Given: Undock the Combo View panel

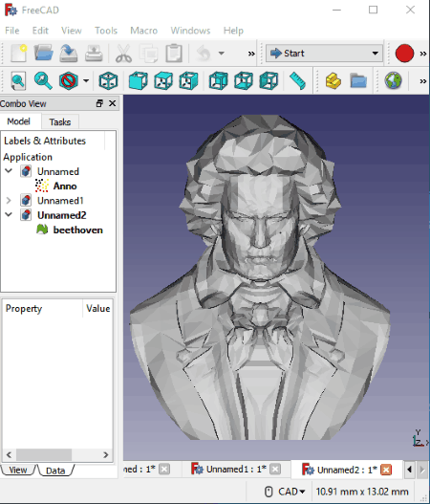Looking at the screenshot, I should click(x=99, y=103).
